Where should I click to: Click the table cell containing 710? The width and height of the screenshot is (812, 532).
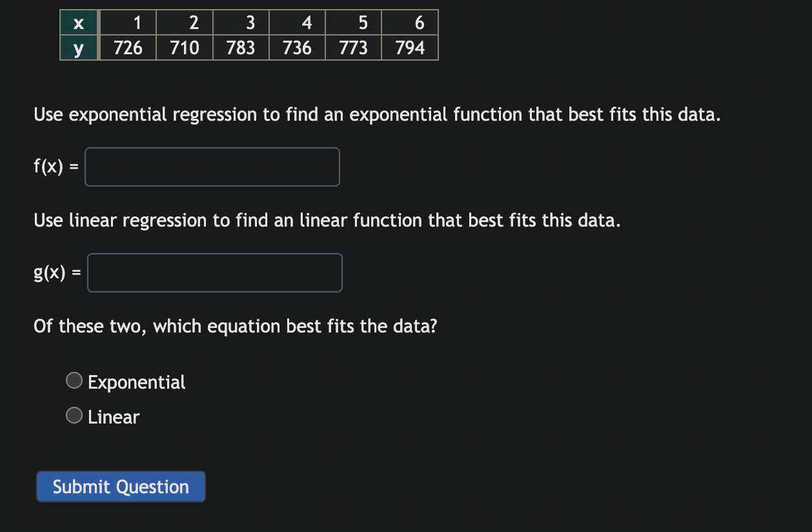(x=185, y=48)
